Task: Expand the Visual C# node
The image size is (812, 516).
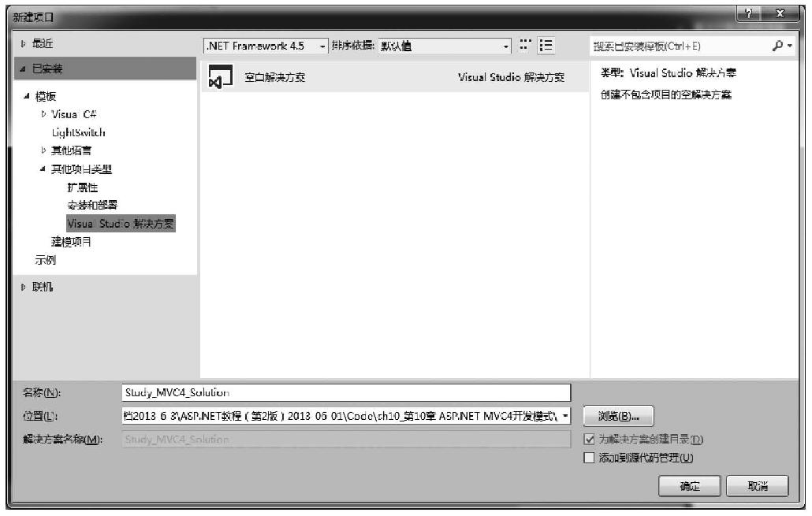Action: pos(43,114)
